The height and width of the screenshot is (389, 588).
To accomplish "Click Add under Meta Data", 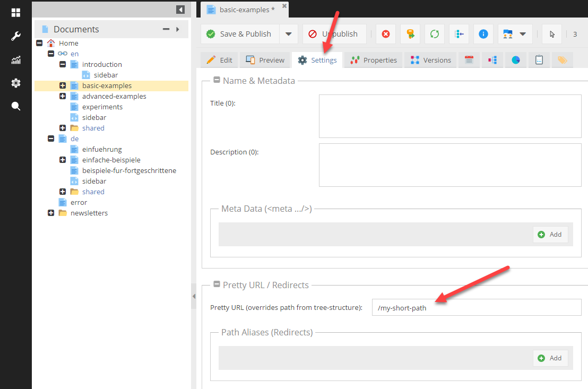I will click(x=550, y=235).
